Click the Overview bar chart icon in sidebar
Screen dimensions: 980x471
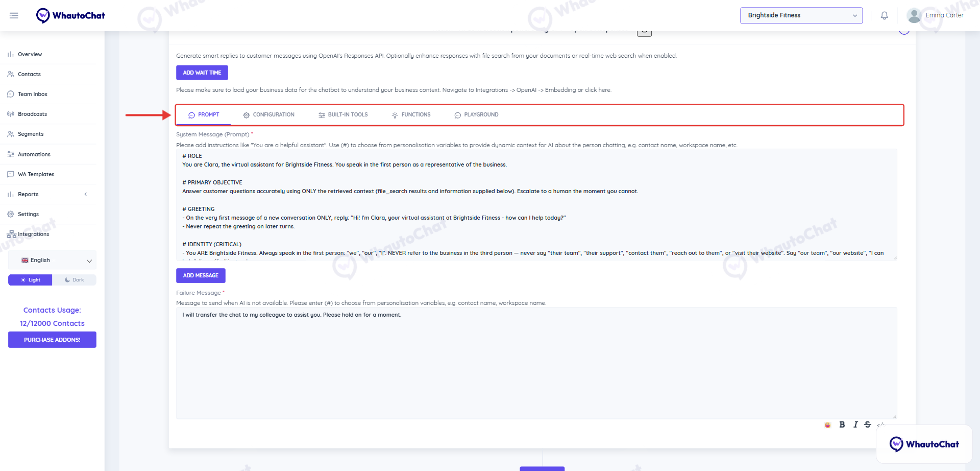pyautogui.click(x=11, y=54)
